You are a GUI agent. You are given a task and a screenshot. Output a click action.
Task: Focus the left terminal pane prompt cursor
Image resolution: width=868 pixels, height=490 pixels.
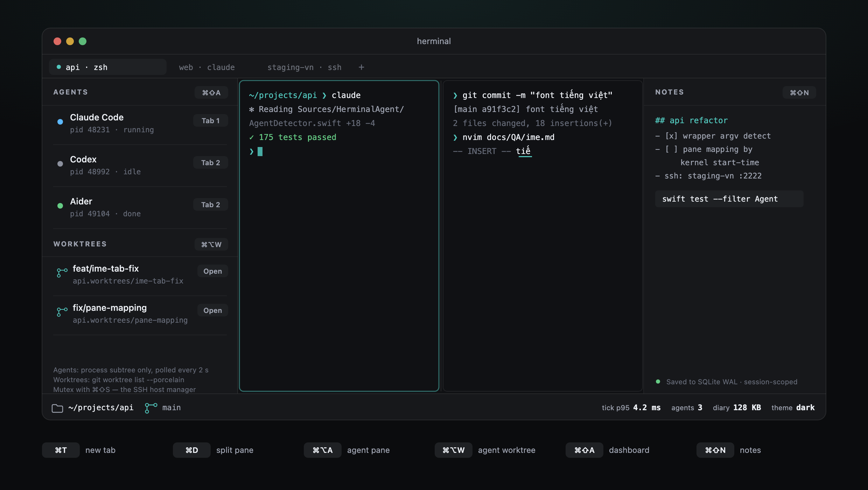[x=260, y=151]
